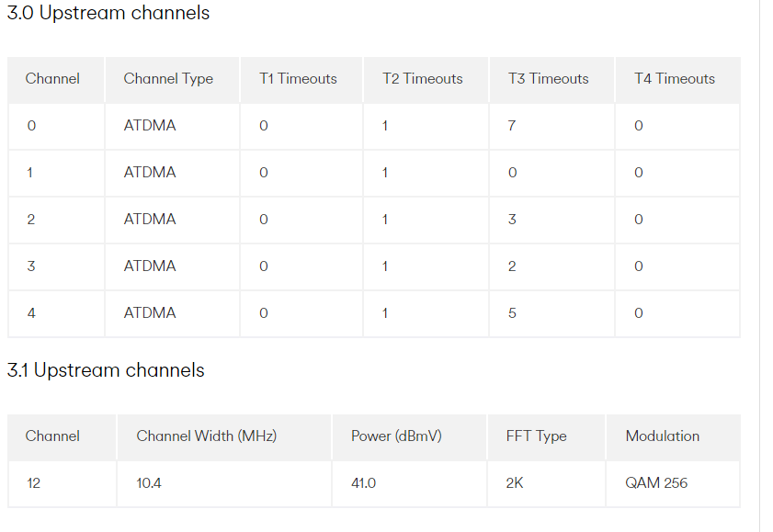Click the 10.4 channel width value
The height and width of the screenshot is (532, 773).
[149, 483]
